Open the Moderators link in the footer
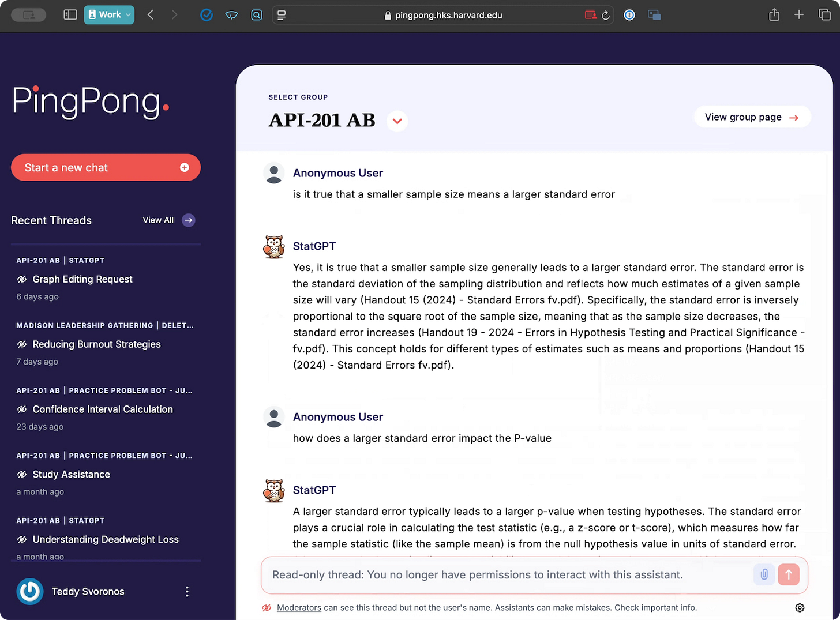This screenshot has height=620, width=840. [x=299, y=608]
